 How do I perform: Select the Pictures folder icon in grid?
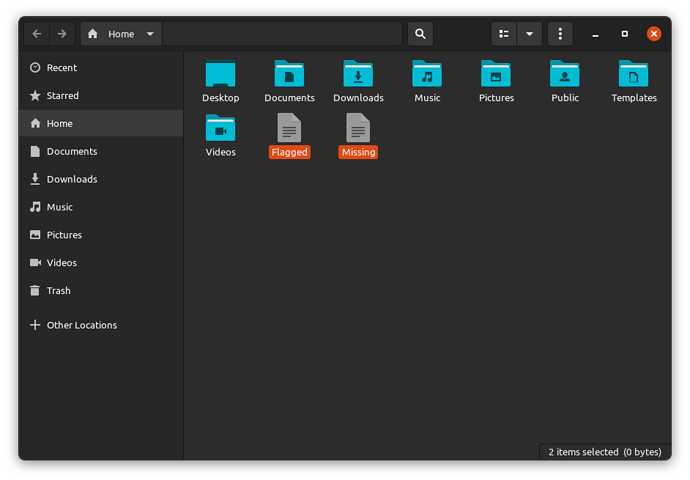496,73
